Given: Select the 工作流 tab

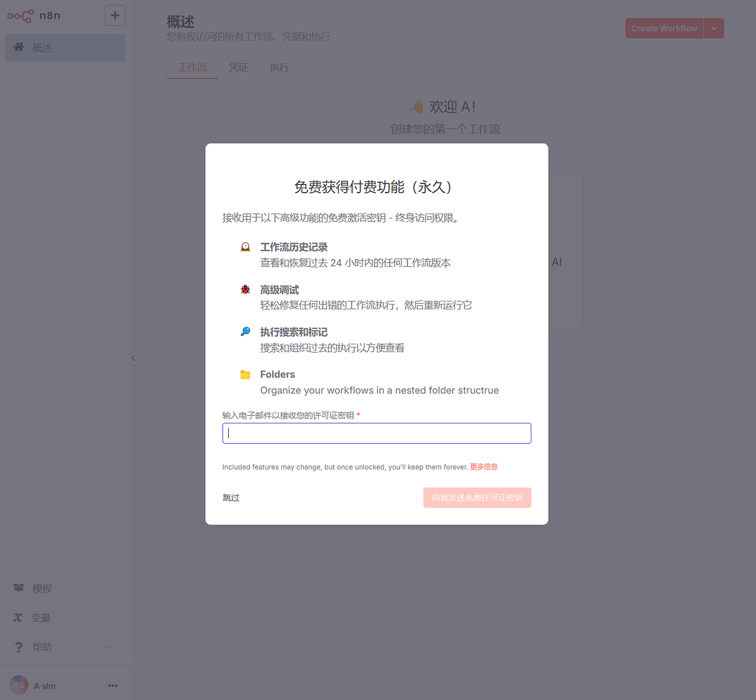Looking at the screenshot, I should [x=192, y=67].
